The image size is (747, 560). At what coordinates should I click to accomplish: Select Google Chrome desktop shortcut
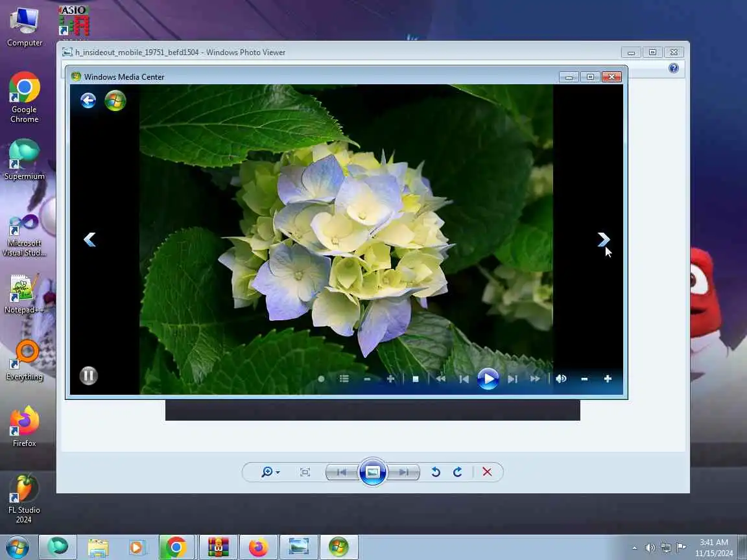click(x=24, y=98)
